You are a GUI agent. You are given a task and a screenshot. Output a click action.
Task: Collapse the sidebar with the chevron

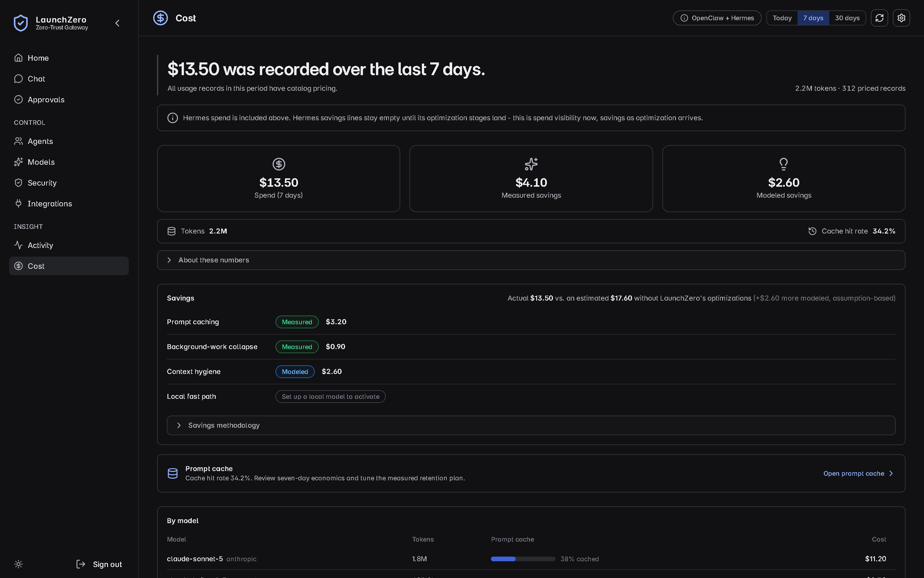pos(118,23)
